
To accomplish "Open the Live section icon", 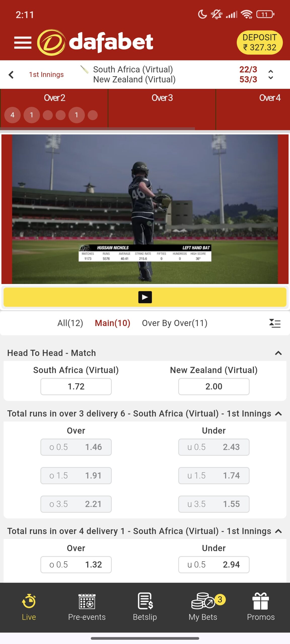I will (29, 601).
